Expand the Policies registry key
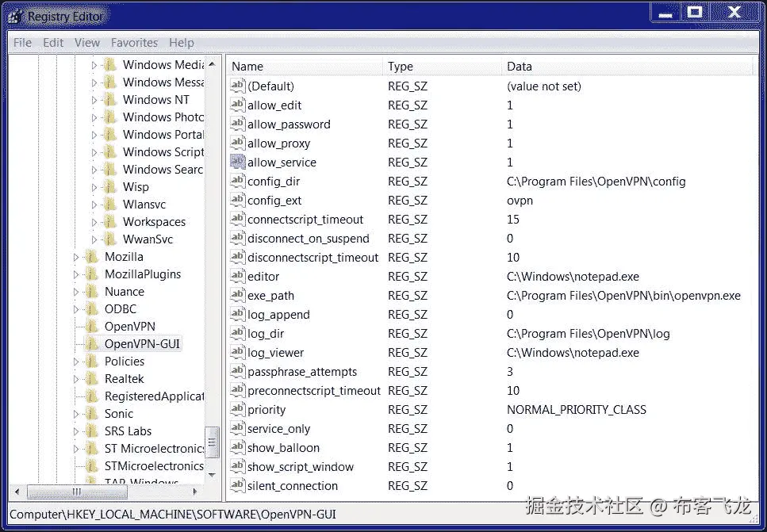 point(76,362)
